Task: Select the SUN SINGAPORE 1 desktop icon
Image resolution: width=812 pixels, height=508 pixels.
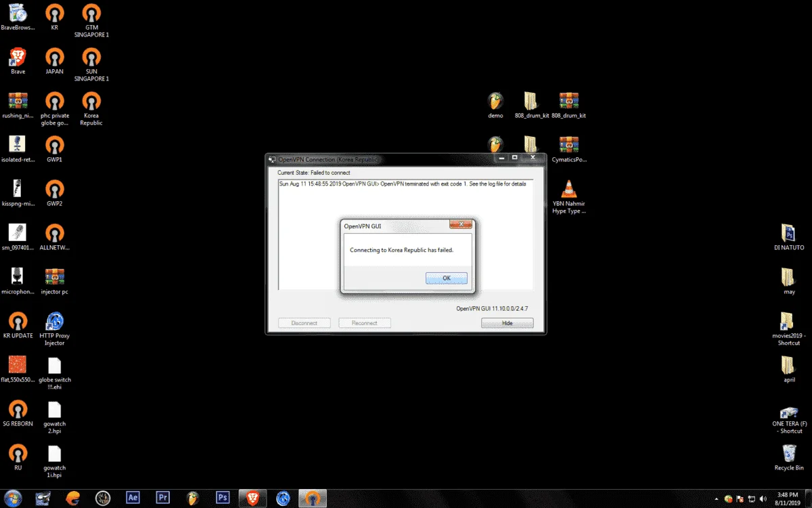Action: [91, 64]
